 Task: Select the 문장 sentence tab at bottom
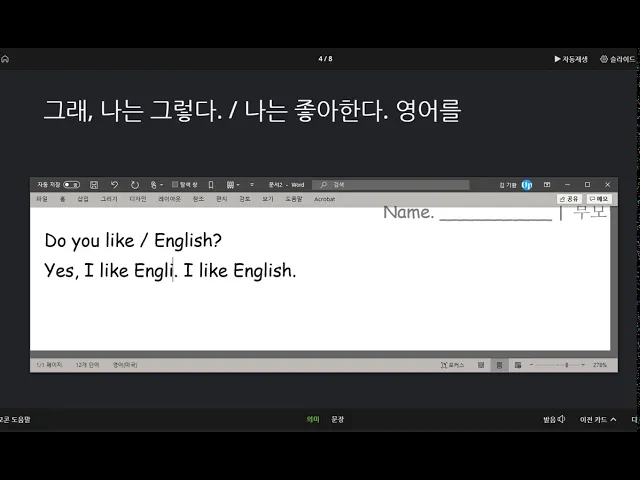338,420
